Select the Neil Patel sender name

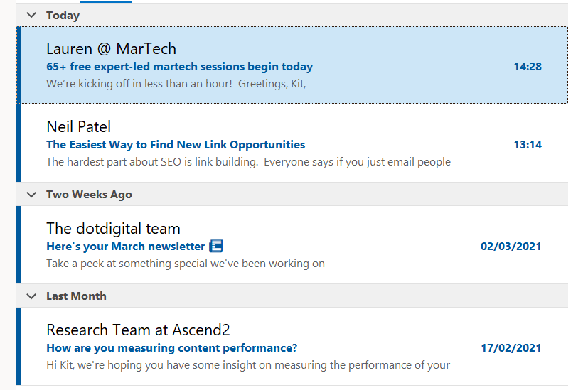coord(78,127)
